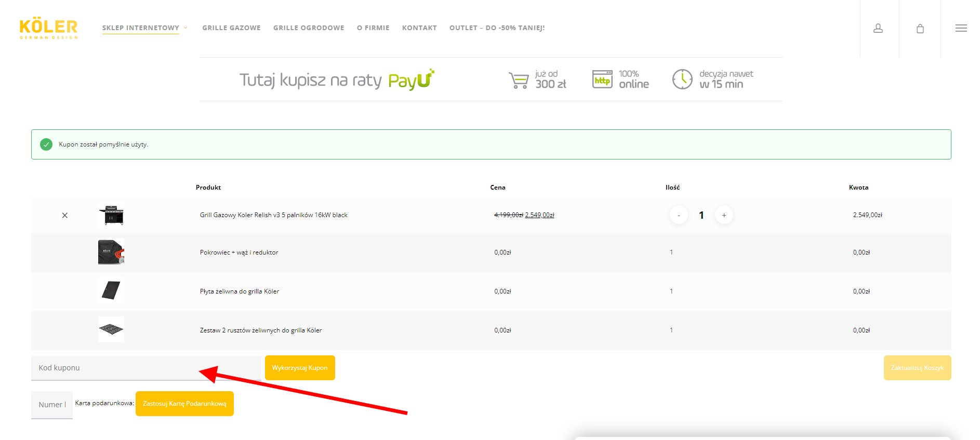Click Płyta żeliwna do grilla Köler text

point(240,291)
